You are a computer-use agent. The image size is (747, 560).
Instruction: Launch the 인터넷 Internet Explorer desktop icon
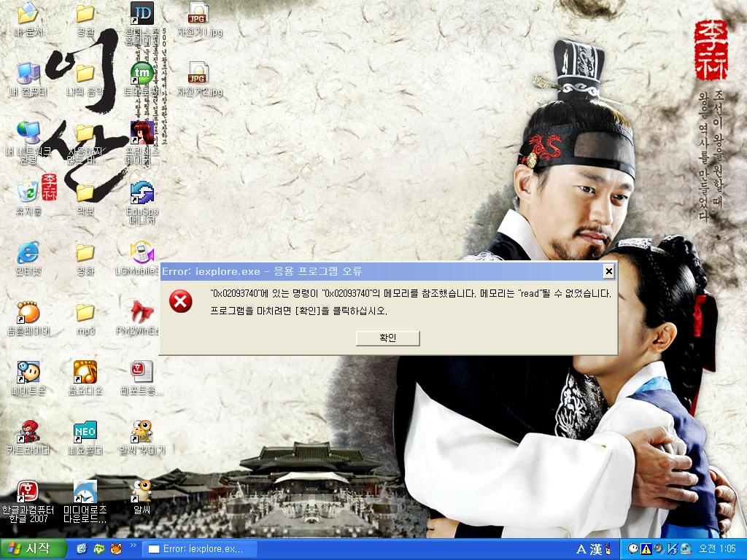pos(28,258)
